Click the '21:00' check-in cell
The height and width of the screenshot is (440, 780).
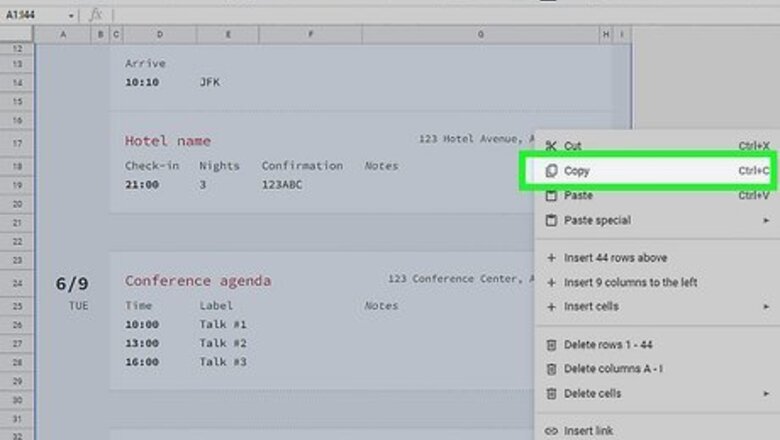click(x=142, y=184)
